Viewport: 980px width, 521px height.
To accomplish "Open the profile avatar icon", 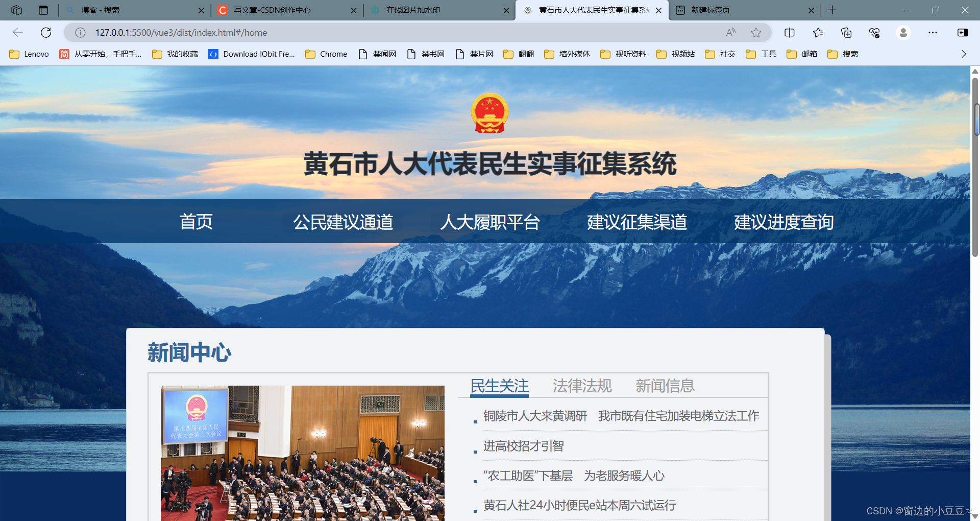I will (903, 33).
